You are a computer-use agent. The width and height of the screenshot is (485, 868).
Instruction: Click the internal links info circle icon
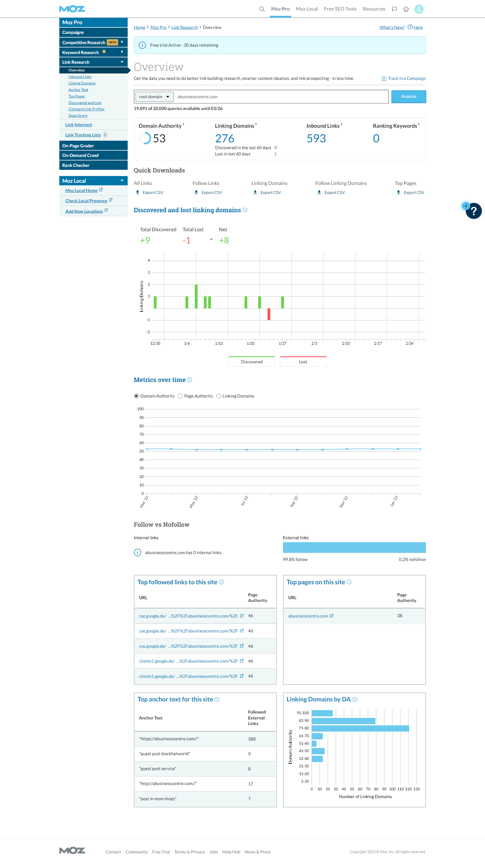click(x=137, y=552)
